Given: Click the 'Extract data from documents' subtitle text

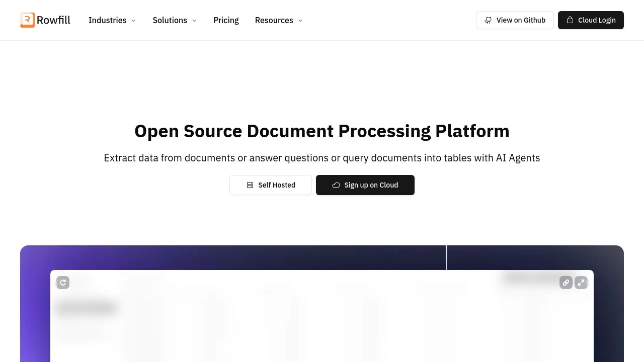Looking at the screenshot, I should click(x=322, y=158).
